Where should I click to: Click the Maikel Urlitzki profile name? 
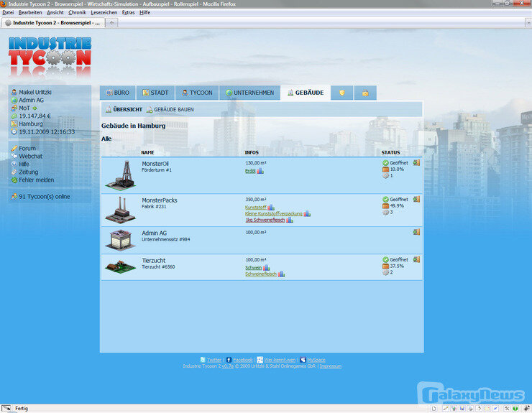35,92
